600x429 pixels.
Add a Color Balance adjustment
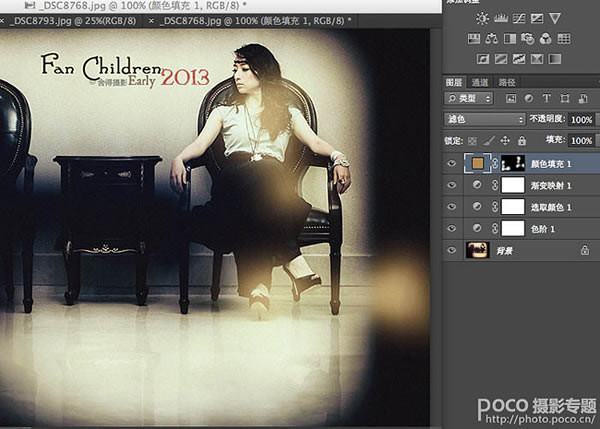tap(492, 39)
